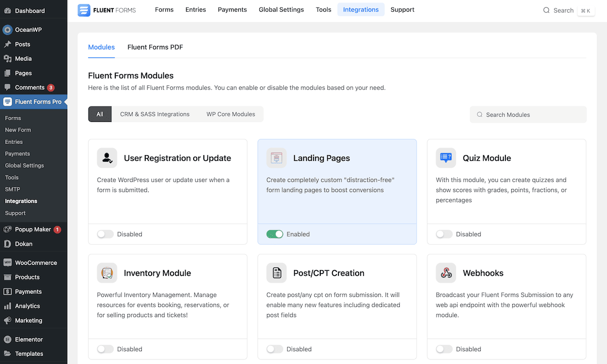Filter by CRM & SASS Integrations
The width and height of the screenshot is (607, 364).
pyautogui.click(x=155, y=114)
